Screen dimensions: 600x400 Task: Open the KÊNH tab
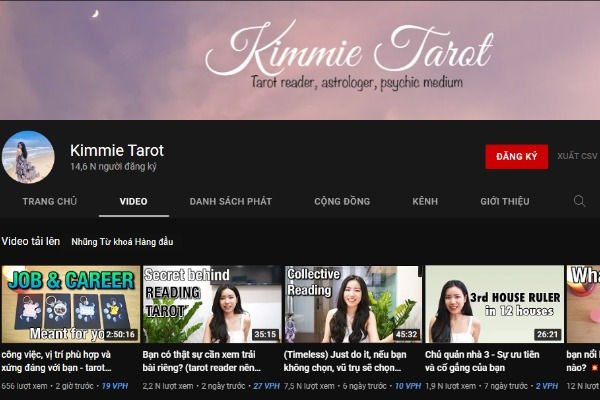click(x=425, y=201)
